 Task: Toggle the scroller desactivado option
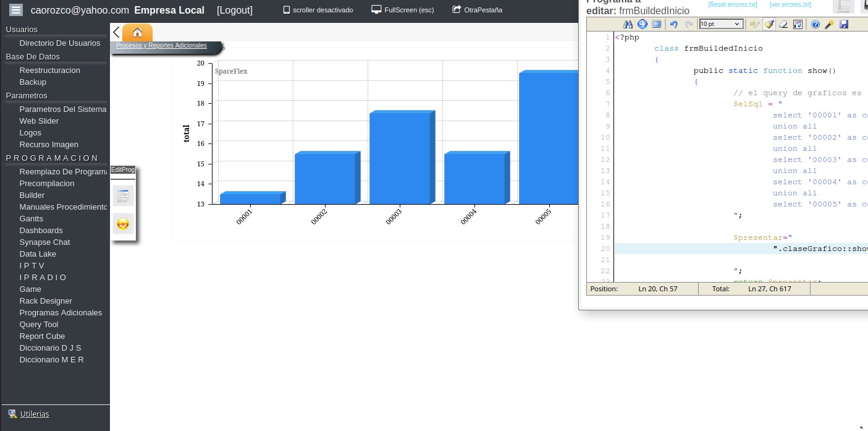(318, 10)
